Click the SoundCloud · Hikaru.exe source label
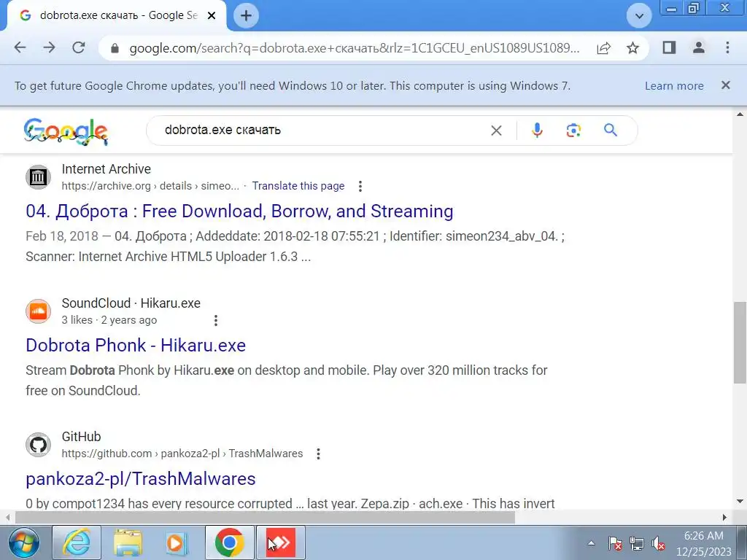Viewport: 747px width, 560px height. click(x=131, y=303)
